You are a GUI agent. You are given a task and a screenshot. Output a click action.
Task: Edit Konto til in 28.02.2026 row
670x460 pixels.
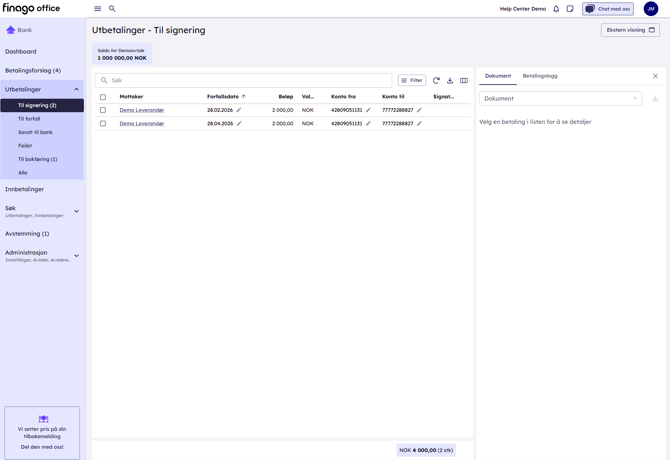coord(419,110)
